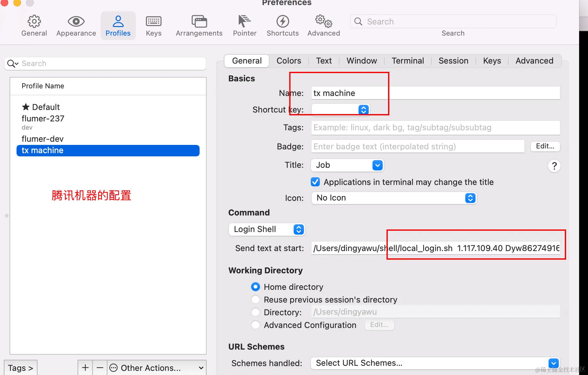Add a new profile with plus button
This screenshot has width=588, height=375.
click(85, 368)
